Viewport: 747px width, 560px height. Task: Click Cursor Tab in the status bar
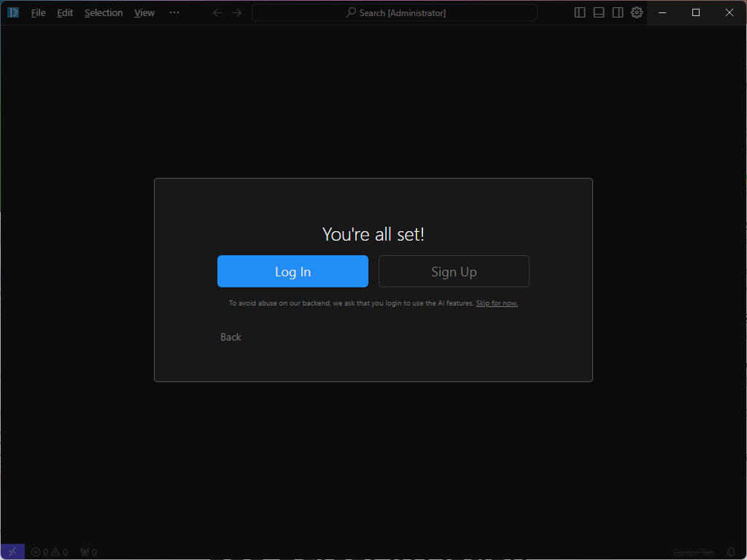pyautogui.click(x=694, y=553)
